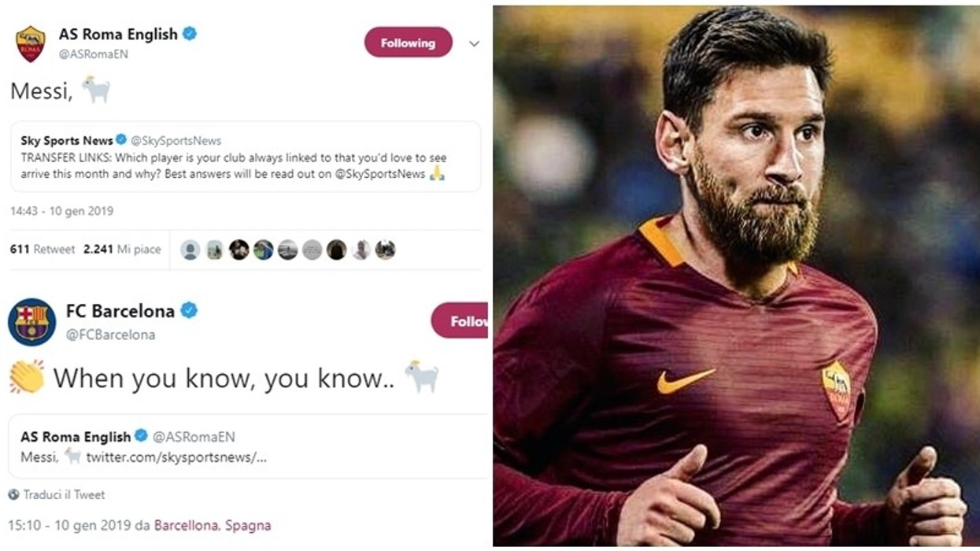Viewport: 980px width, 551px height.
Task: Click the goat emoji after Messi
Action: coord(97,90)
